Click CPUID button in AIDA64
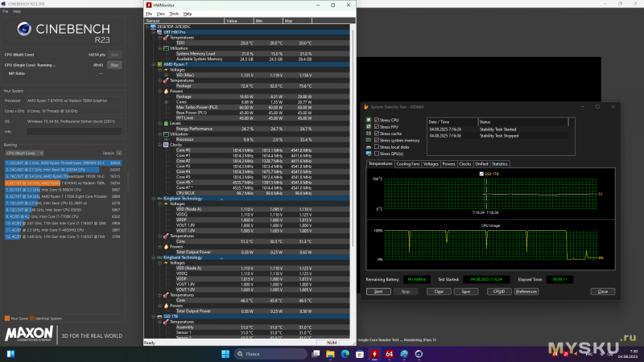Screen dimensions: 644x362 499,291
